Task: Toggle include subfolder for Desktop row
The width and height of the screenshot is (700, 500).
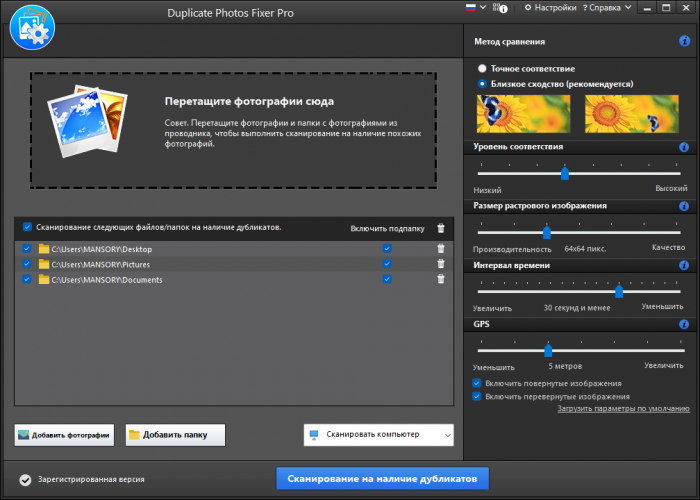Action: tap(387, 248)
